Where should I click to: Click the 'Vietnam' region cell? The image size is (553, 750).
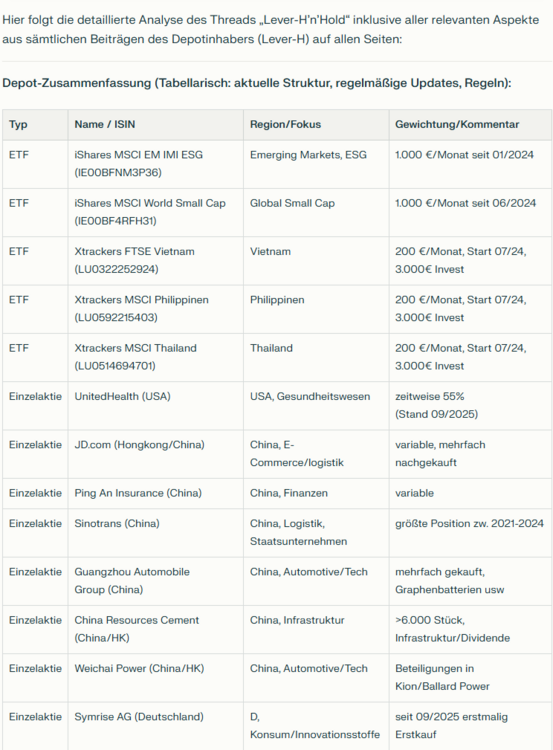[316, 261]
